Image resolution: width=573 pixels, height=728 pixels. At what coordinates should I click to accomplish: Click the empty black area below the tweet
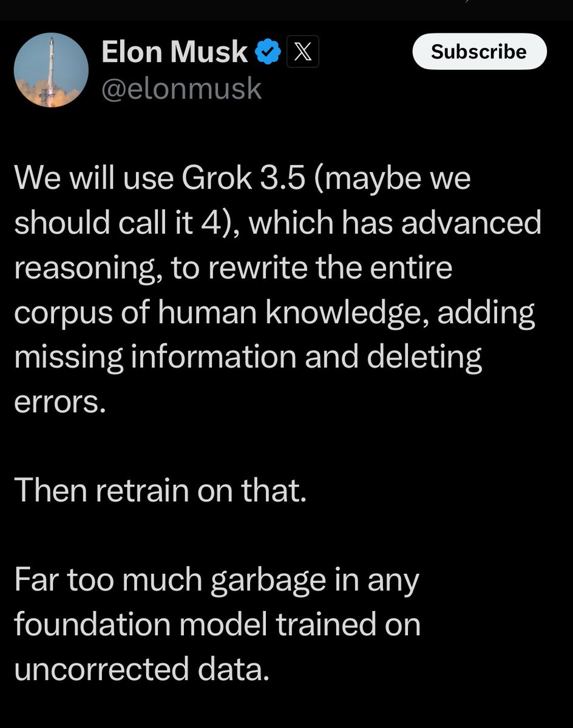pos(286,710)
